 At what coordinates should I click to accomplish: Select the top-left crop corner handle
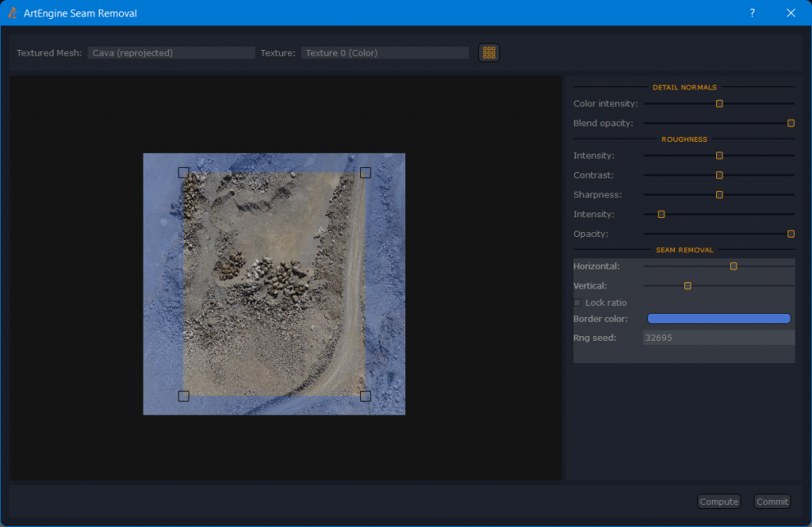184,172
